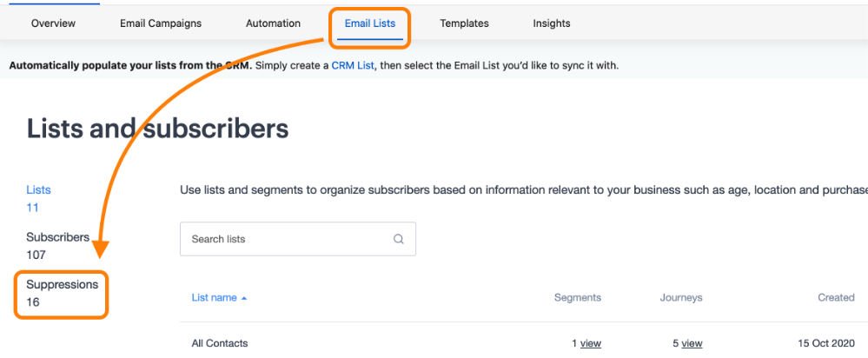Sort by the Segments column
868x358 pixels.
tap(578, 298)
